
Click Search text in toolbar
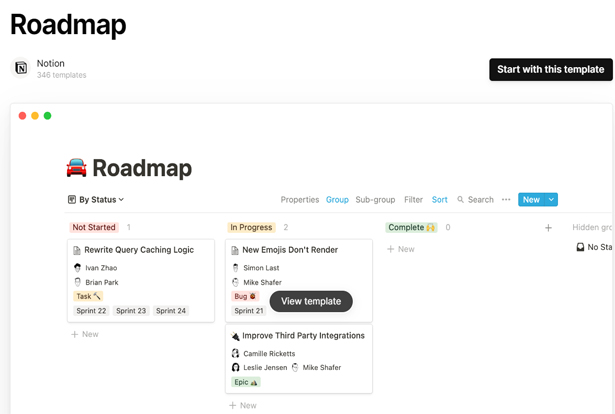pos(480,200)
